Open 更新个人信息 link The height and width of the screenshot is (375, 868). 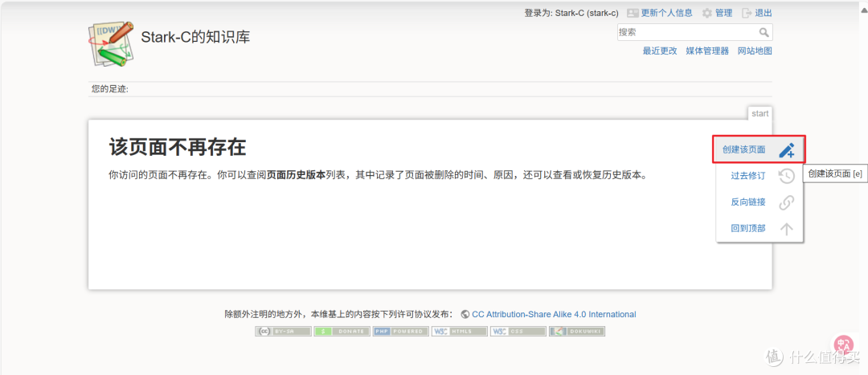tap(666, 13)
